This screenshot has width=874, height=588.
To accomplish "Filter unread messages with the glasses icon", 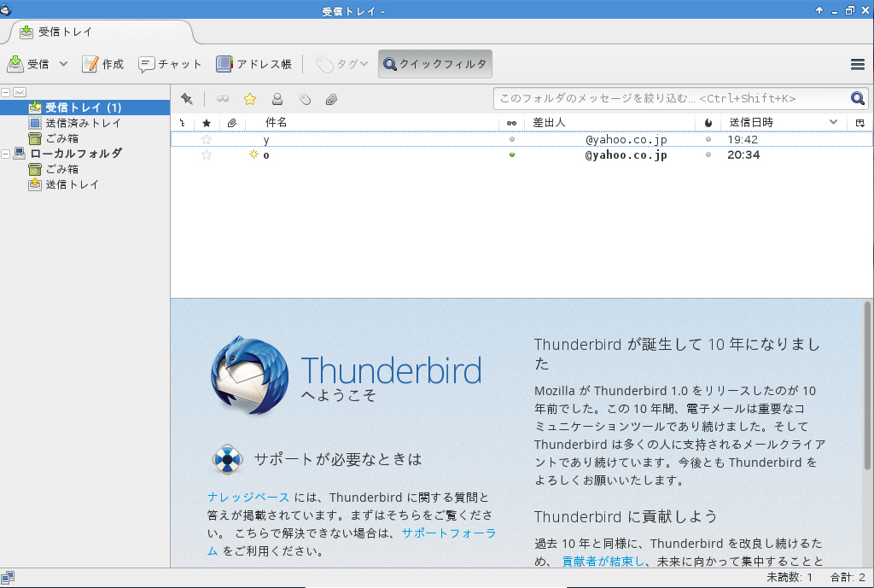I will click(223, 99).
